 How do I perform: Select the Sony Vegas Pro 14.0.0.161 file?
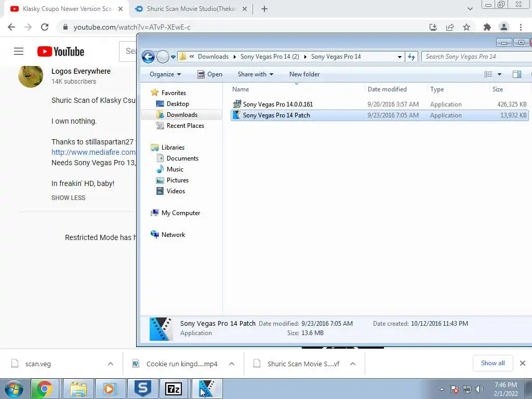379,104
